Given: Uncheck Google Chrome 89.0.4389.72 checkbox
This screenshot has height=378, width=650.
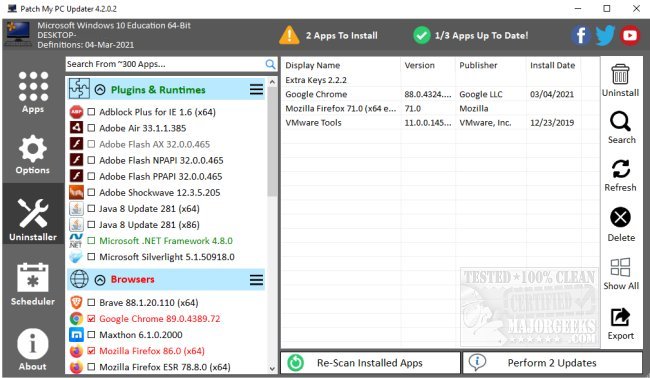Looking at the screenshot, I should point(91,319).
